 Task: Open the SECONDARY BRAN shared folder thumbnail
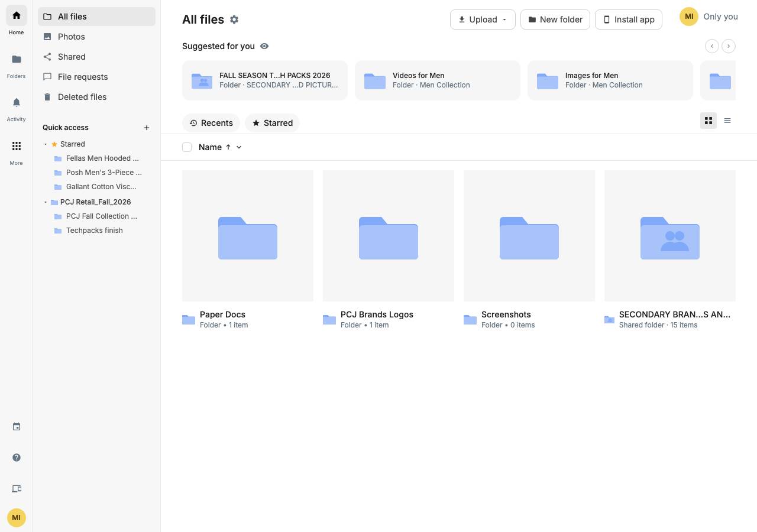click(x=670, y=236)
